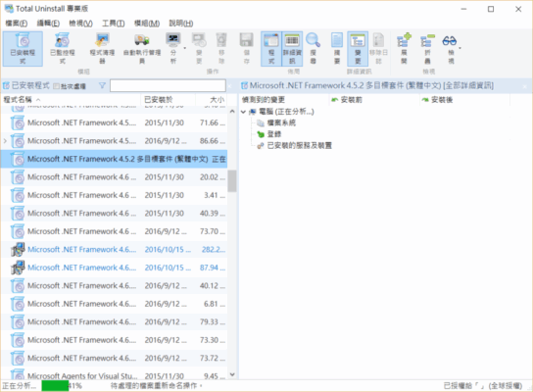Screen dimensions: 533x392
Task: Click the 登錄 green registry icon
Action: coord(261,134)
